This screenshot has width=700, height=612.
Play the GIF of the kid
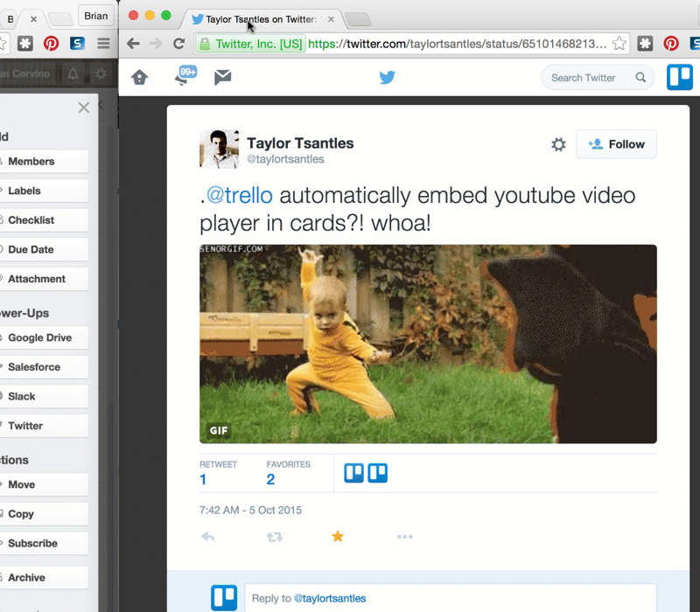click(x=428, y=344)
